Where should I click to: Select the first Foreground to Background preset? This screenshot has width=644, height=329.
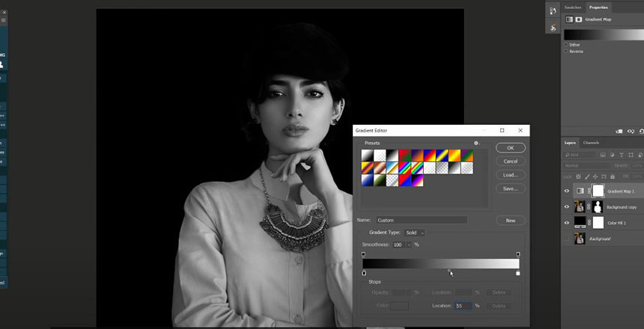(367, 156)
